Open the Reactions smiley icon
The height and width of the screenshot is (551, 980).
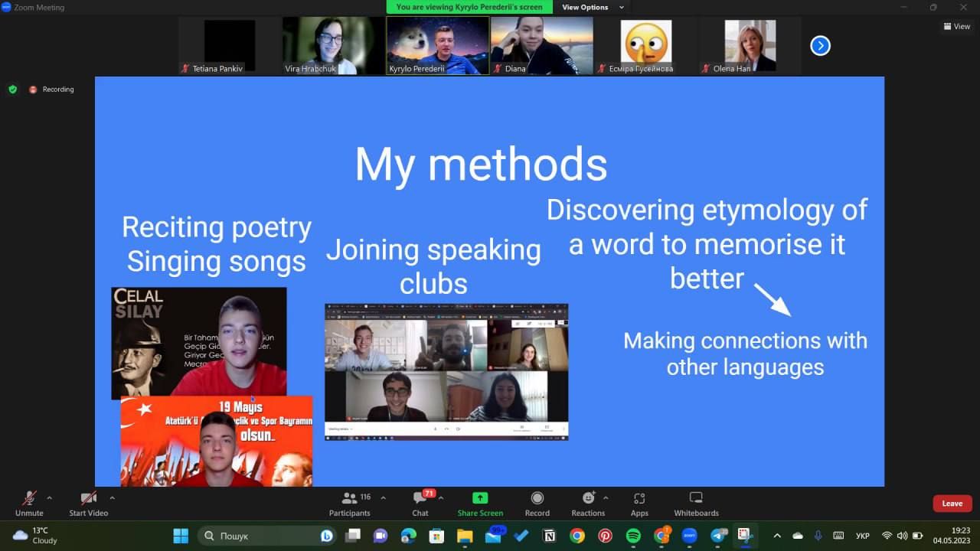[587, 499]
